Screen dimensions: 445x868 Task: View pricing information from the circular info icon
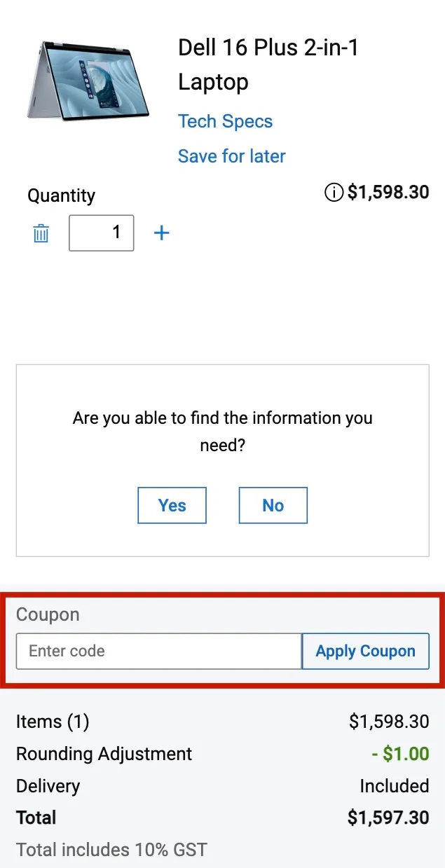(334, 192)
